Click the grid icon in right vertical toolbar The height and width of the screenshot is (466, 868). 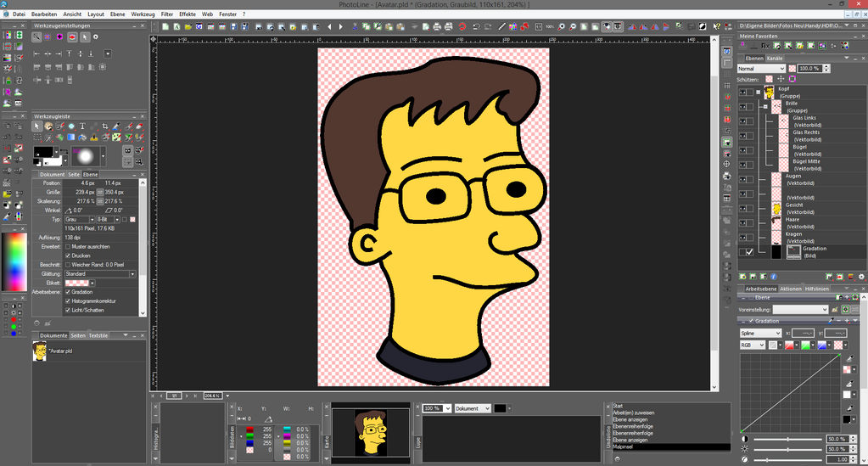tap(727, 86)
